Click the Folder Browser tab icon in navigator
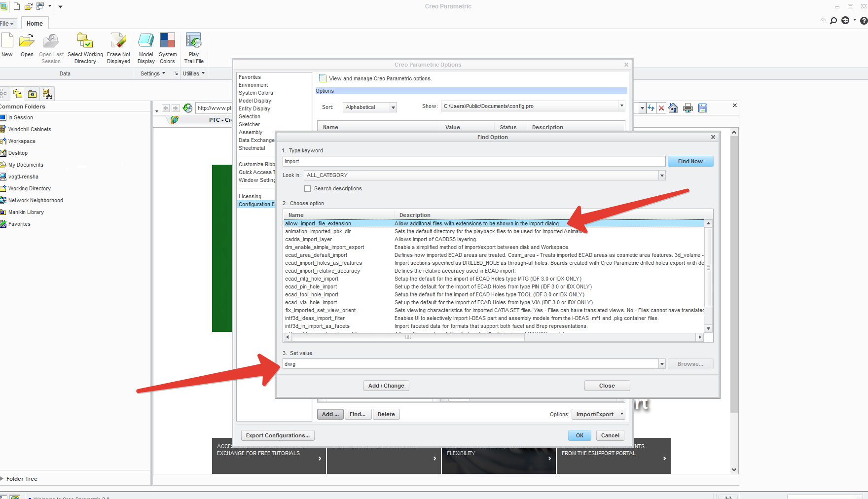This screenshot has width=868, height=499. coord(18,94)
